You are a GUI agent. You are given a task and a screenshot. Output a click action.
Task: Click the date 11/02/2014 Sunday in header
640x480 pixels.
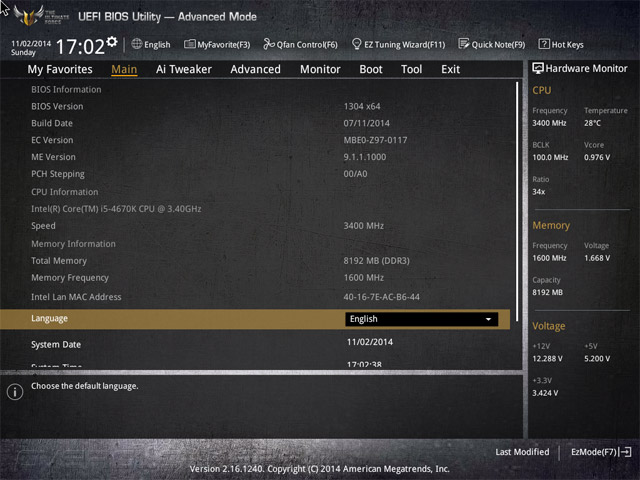tap(31, 48)
